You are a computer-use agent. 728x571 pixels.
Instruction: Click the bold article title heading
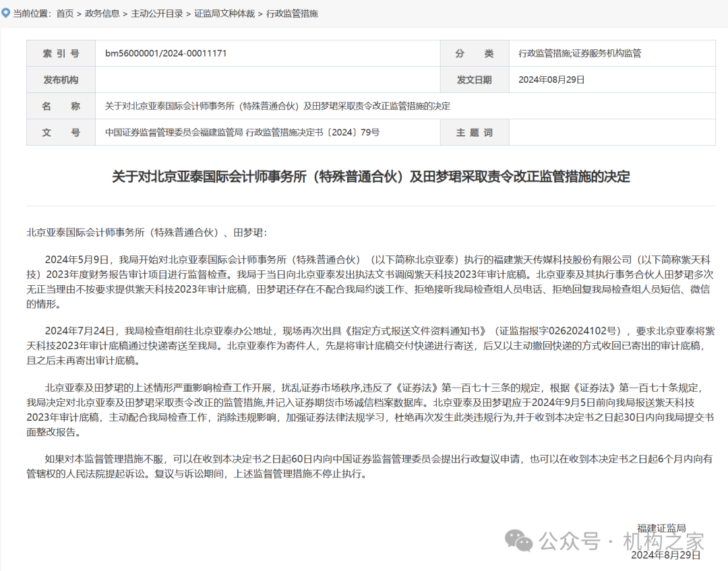click(371, 177)
